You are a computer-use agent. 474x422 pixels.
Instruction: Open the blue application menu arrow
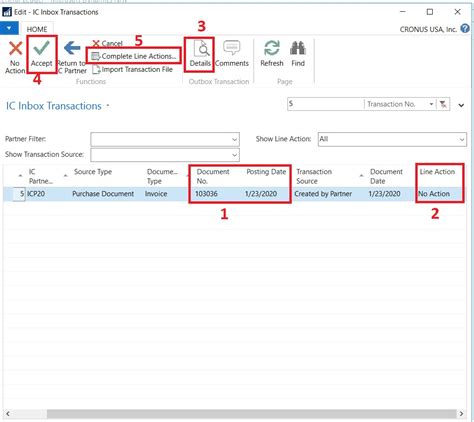(x=9, y=28)
